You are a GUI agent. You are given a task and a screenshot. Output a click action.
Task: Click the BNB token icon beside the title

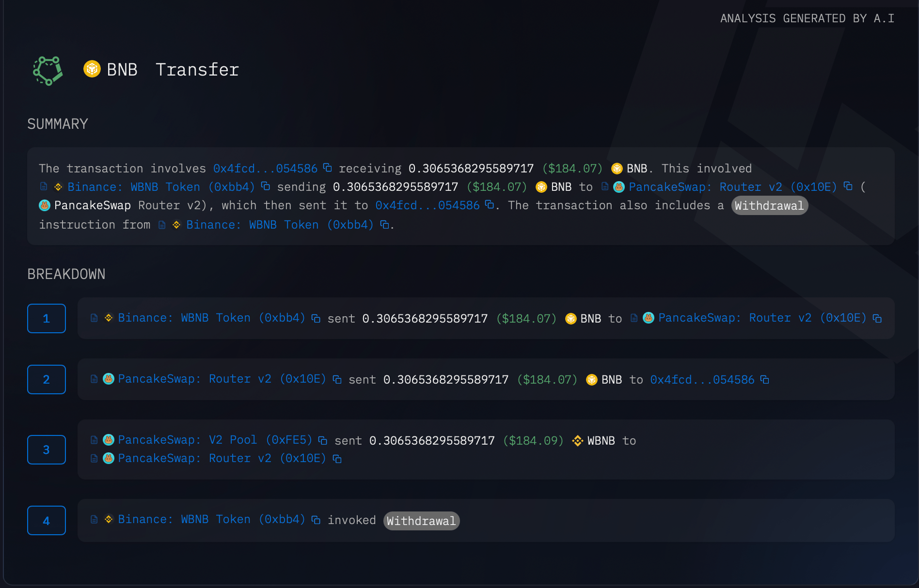(92, 69)
